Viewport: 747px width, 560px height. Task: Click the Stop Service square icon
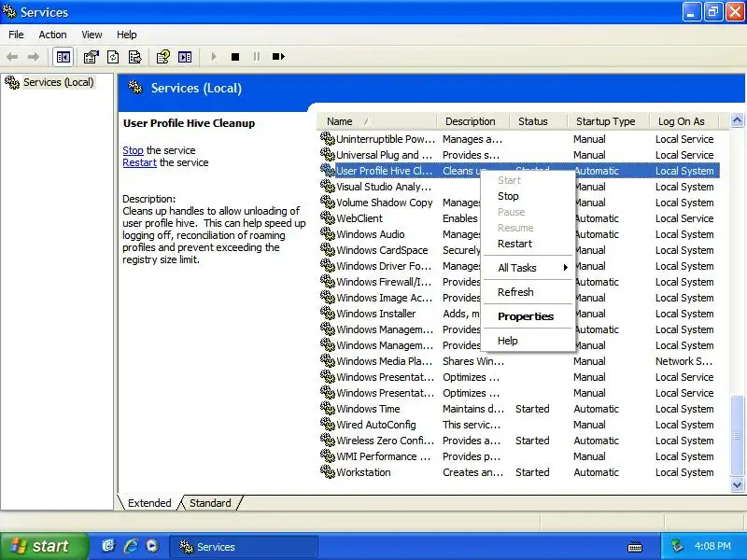[x=235, y=57]
